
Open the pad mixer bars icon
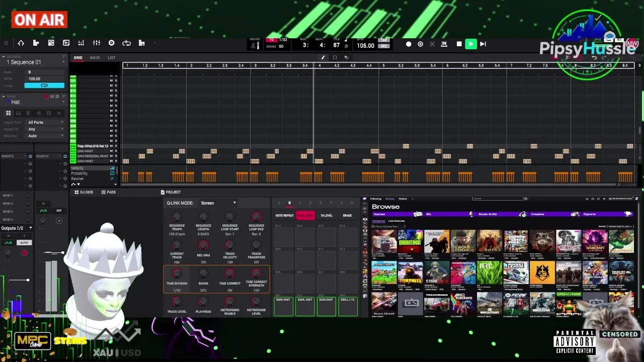(x=81, y=43)
